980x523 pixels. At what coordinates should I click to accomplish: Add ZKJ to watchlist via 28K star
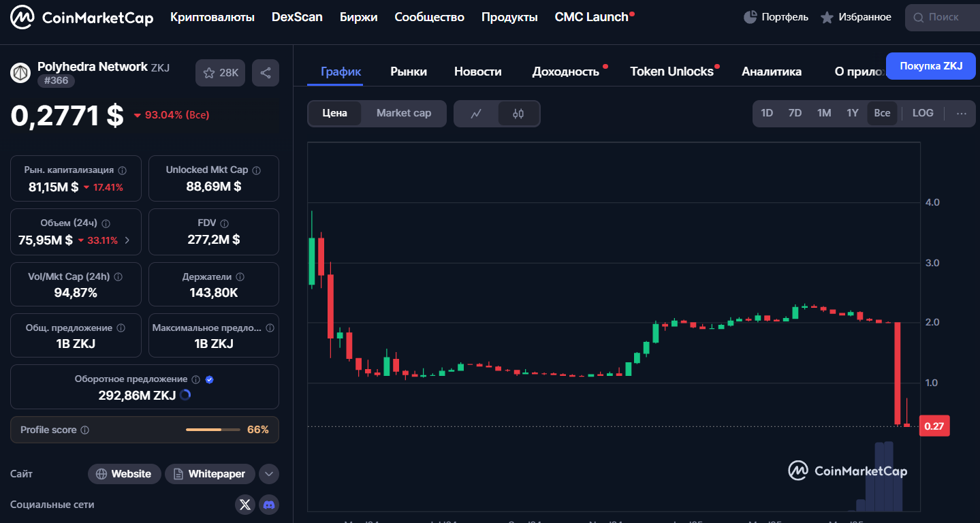pyautogui.click(x=220, y=73)
